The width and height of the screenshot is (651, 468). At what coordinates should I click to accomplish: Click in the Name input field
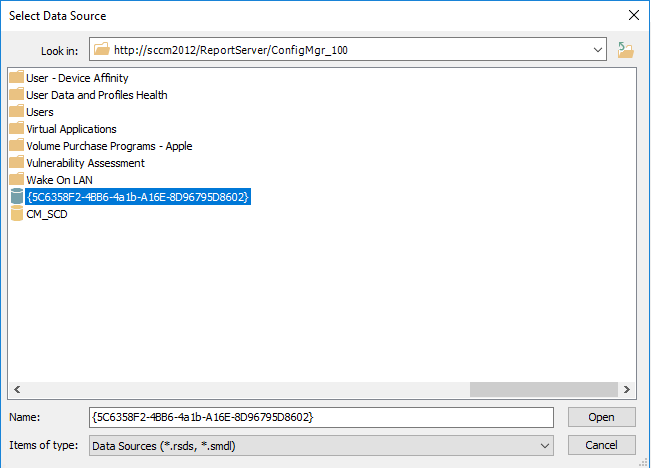pos(321,417)
